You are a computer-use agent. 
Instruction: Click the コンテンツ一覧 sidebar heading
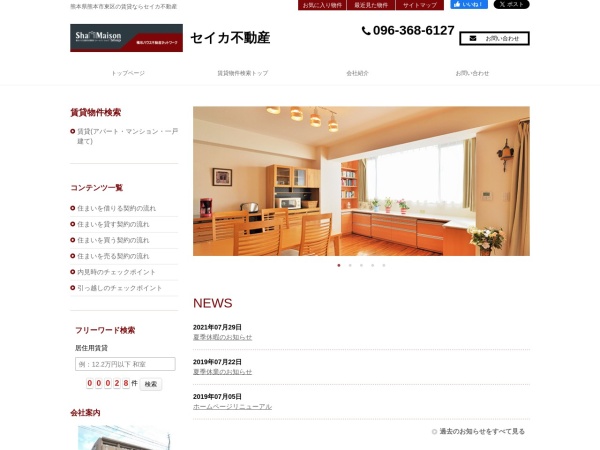[96, 188]
